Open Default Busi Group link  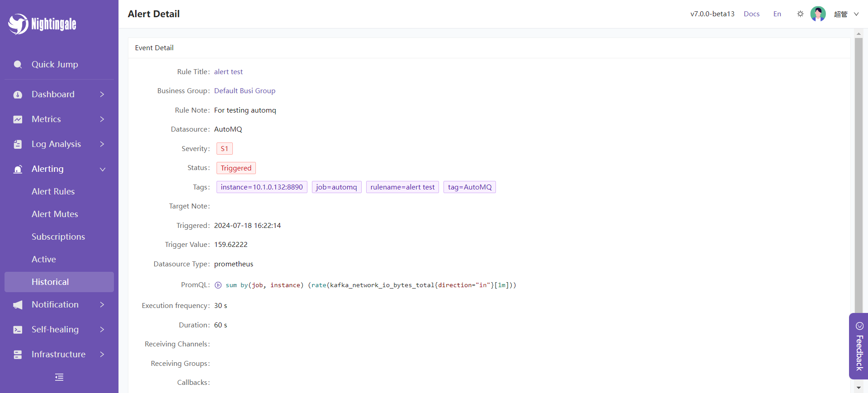pos(245,90)
